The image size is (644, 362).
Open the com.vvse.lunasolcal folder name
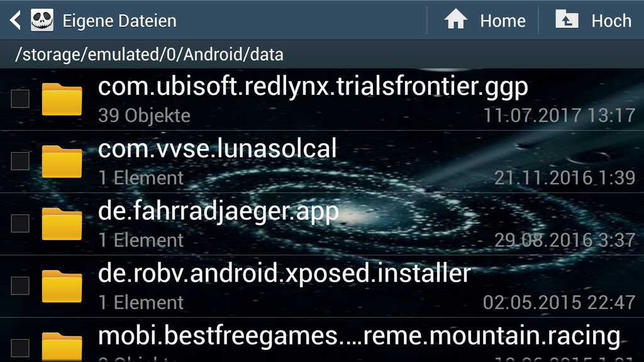pos(217,148)
